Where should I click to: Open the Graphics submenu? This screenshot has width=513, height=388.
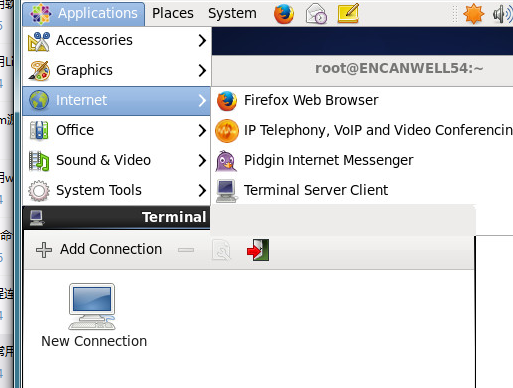(x=117, y=70)
